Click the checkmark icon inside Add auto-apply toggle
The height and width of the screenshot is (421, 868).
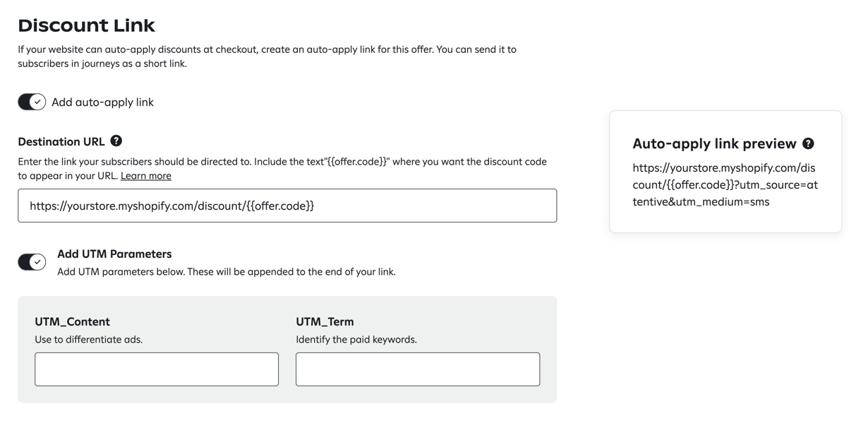point(37,101)
